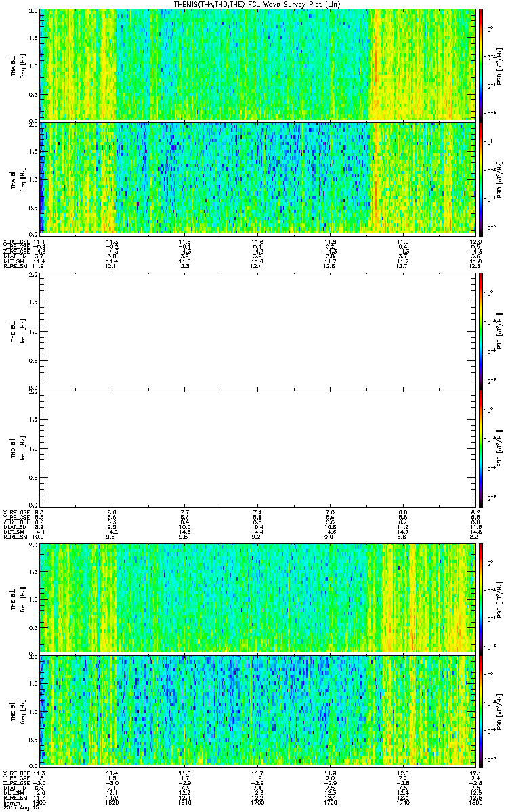Select the THE B∥ spectrogram panel
This screenshot has height=812, width=508.
[258, 710]
